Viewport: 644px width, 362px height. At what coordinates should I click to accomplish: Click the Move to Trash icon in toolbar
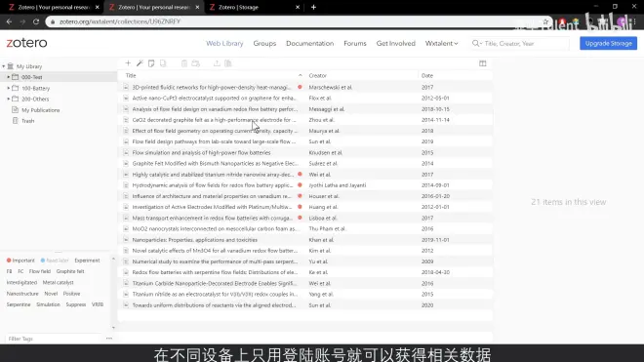click(184, 63)
